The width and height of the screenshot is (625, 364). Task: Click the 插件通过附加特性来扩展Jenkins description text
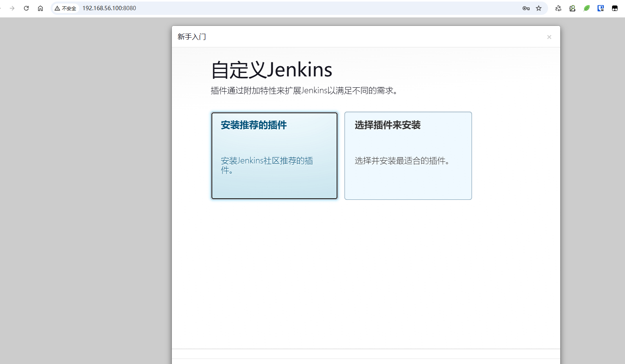coord(305,91)
